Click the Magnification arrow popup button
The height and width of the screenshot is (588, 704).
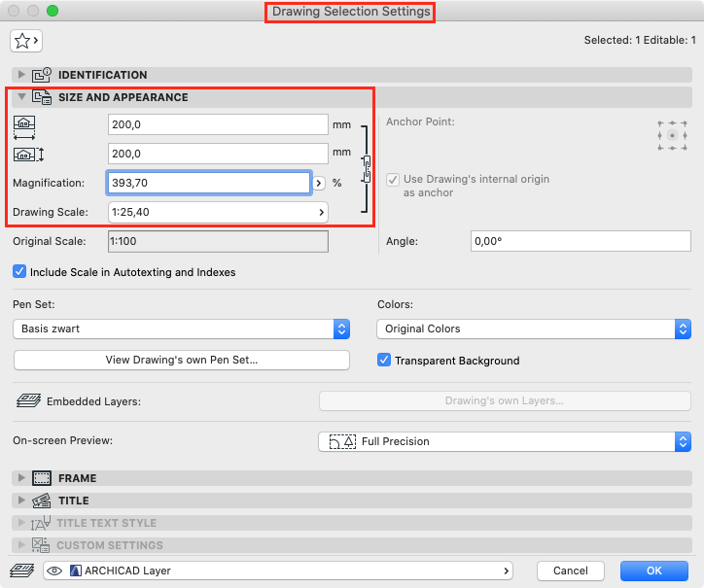pyautogui.click(x=319, y=183)
